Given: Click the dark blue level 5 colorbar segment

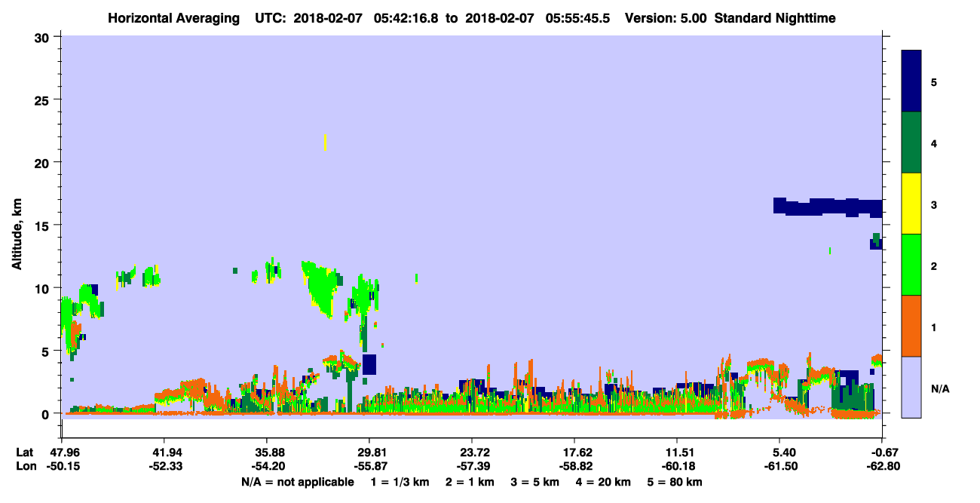Looking at the screenshot, I should coord(911,81).
